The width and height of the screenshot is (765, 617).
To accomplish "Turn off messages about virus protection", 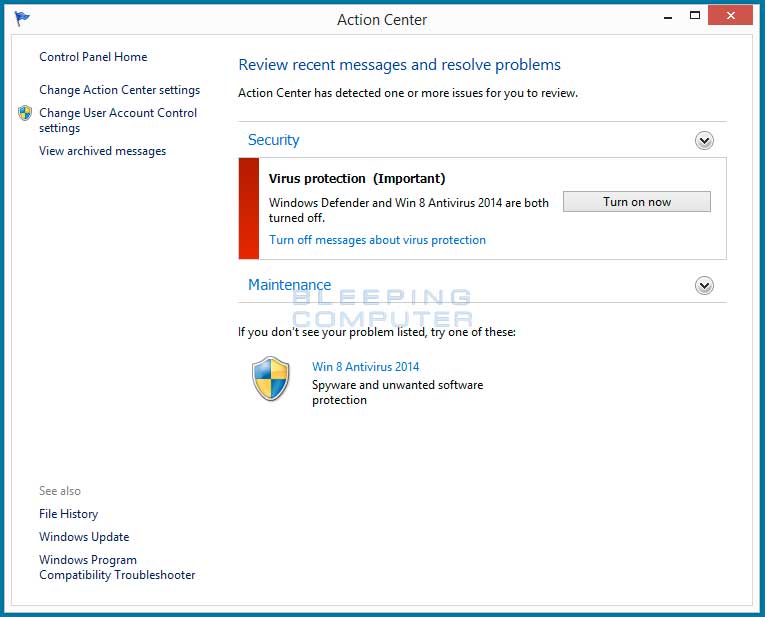I will coord(377,240).
